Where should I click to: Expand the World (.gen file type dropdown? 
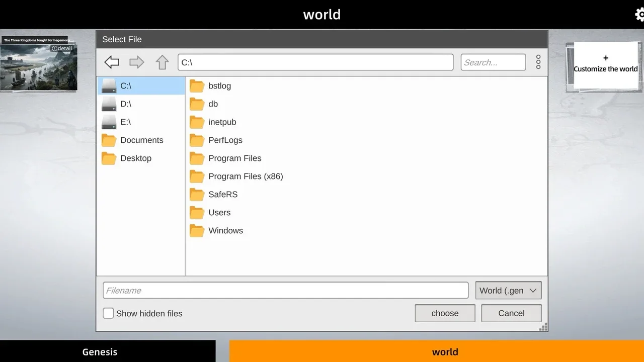coord(508,291)
